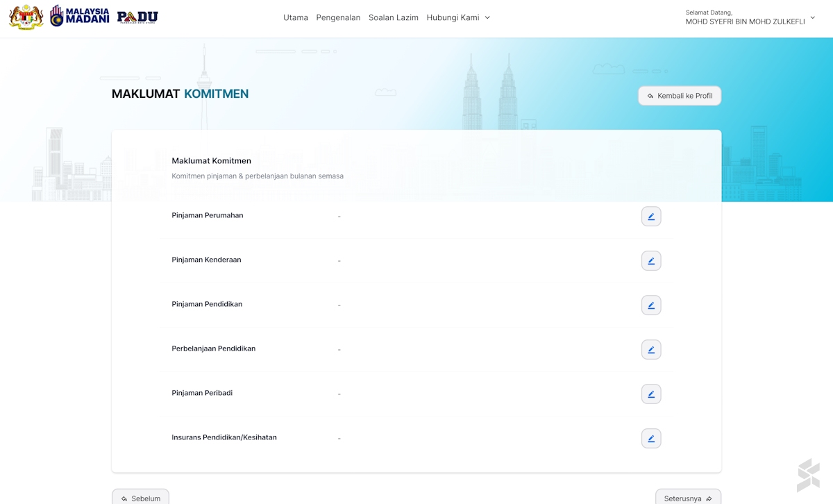
Task: Expand the Hubungi Kami dropdown menu
Action: (x=458, y=18)
